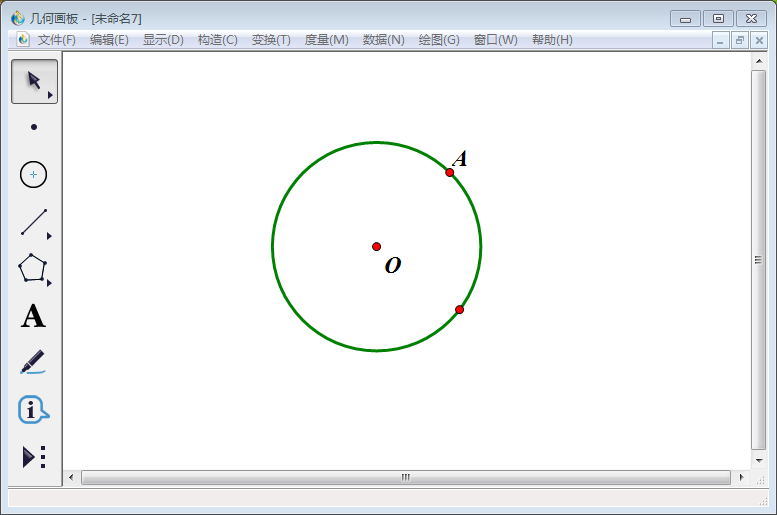Click the vertical scrollbar thumb
Image resolution: width=777 pixels, height=515 pixels.
(x=759, y=260)
